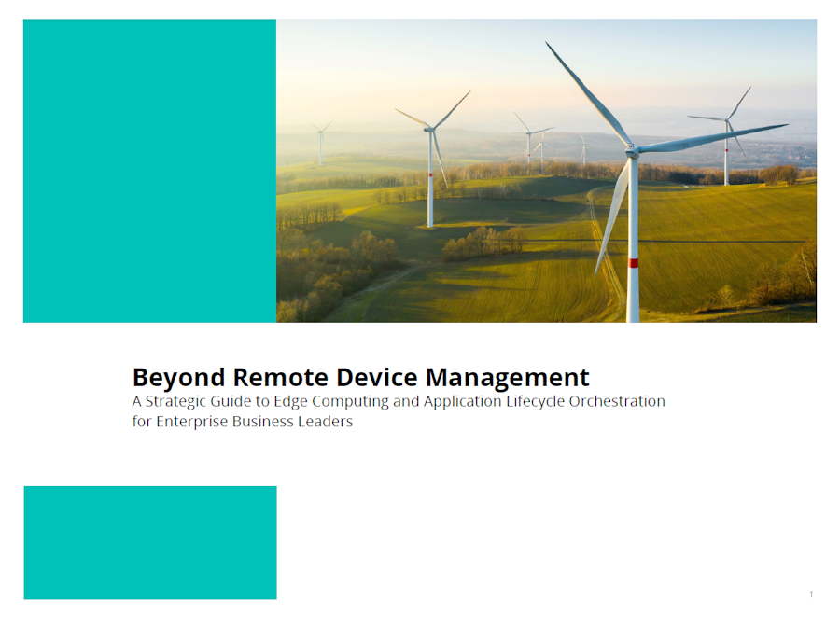
Task: Click the tree cluster in the photo's center
Action: click(483, 244)
